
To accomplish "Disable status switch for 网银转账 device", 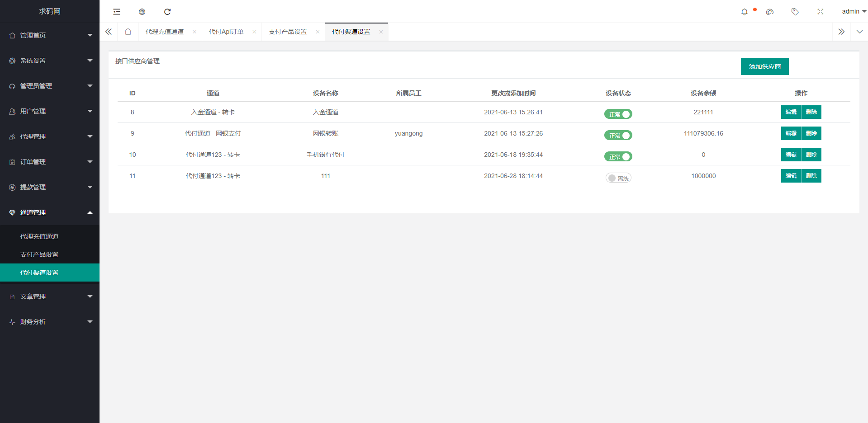I will (x=618, y=136).
